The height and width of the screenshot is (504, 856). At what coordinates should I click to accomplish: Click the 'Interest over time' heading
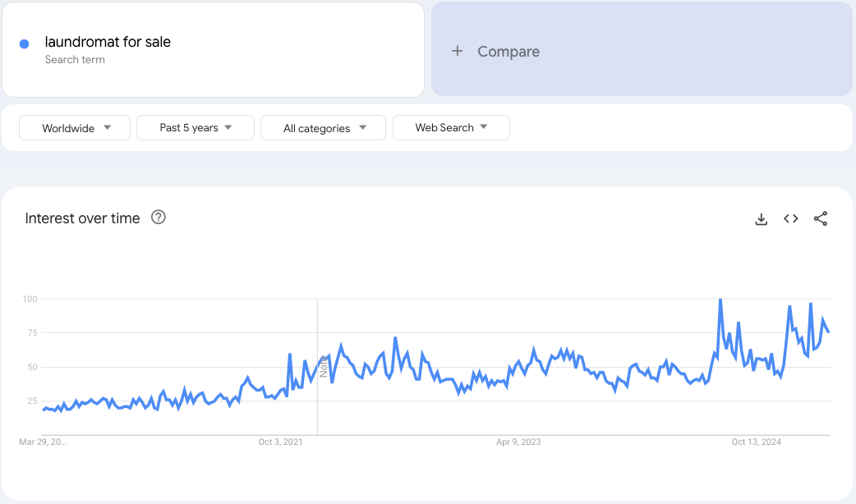[x=83, y=218]
